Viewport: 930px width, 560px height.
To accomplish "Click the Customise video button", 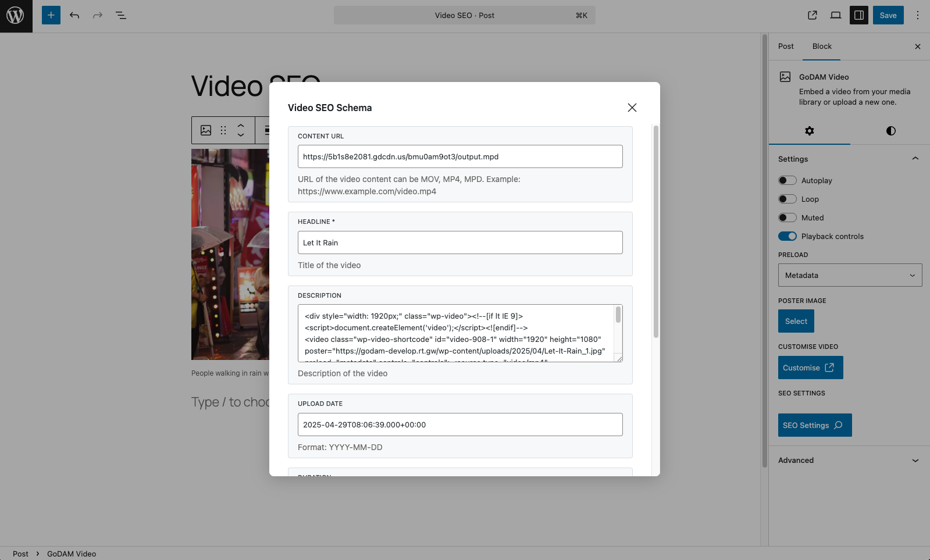I will click(811, 368).
